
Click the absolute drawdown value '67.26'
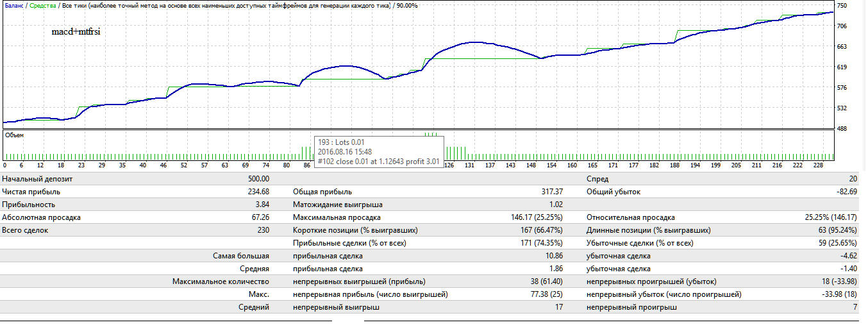[260, 217]
